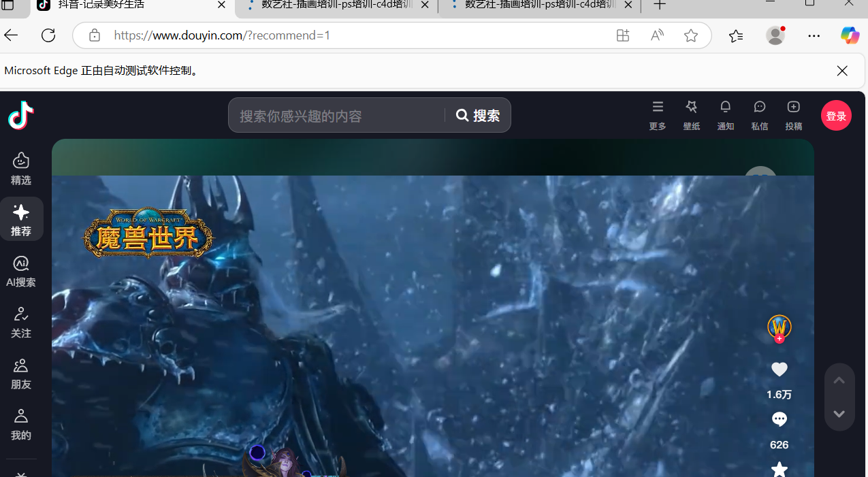Open Edge settings and more menu

(x=814, y=35)
